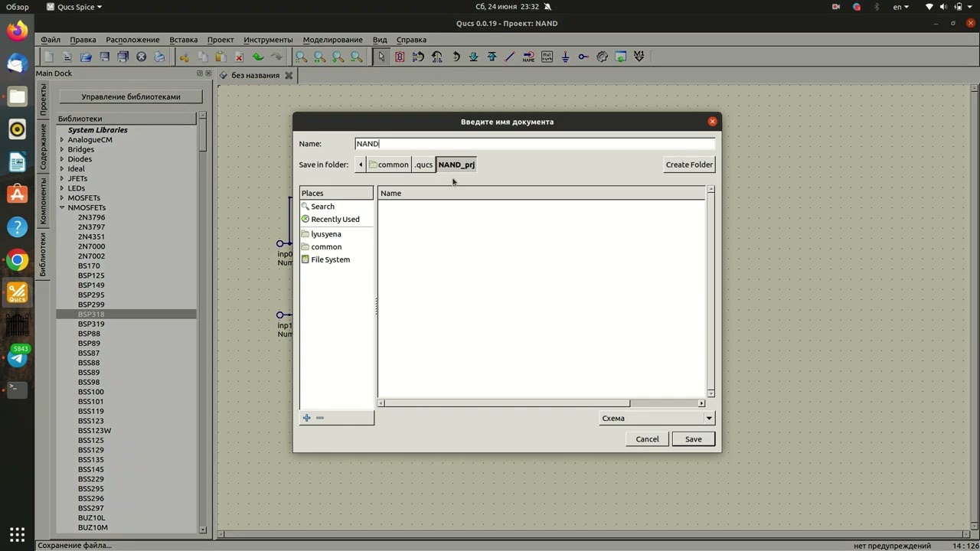Switch to the Компоненты side tab

(43, 200)
